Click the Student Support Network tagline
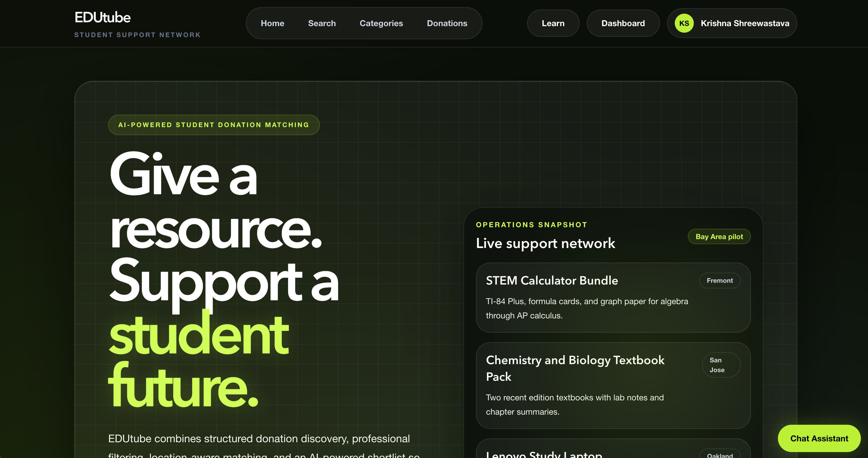Image resolution: width=868 pixels, height=458 pixels. [137, 35]
